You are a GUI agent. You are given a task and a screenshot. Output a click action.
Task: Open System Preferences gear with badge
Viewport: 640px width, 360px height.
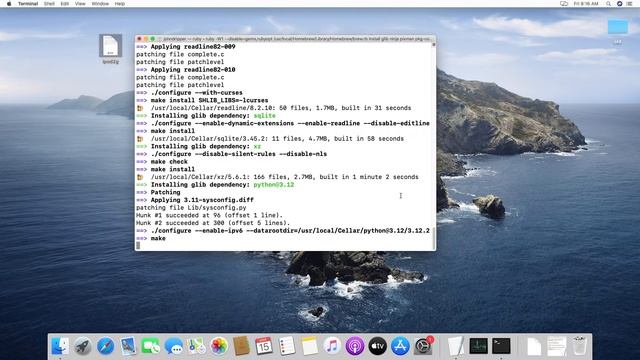click(x=423, y=346)
